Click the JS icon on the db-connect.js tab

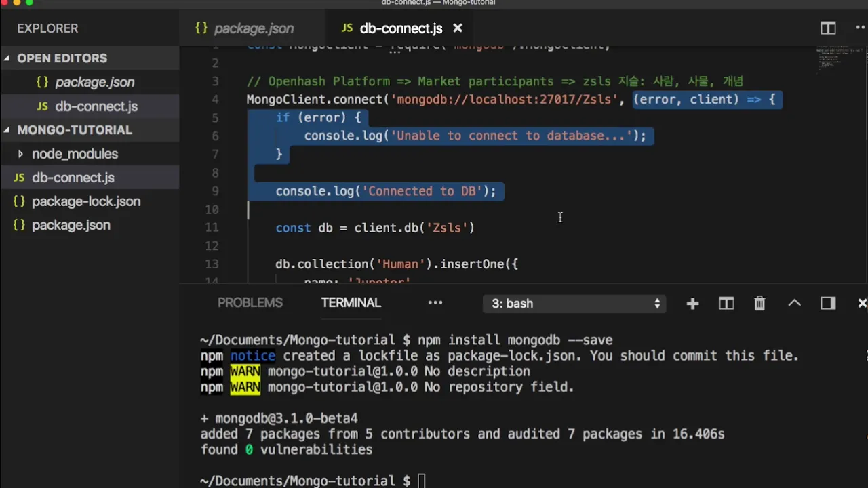347,28
